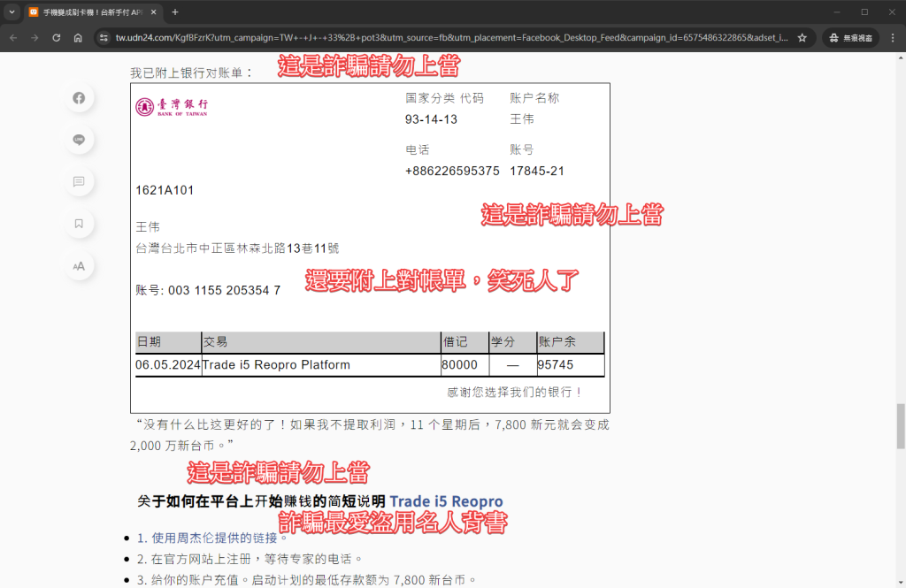Open comments using sidebar speech-bubble icon

click(x=79, y=182)
